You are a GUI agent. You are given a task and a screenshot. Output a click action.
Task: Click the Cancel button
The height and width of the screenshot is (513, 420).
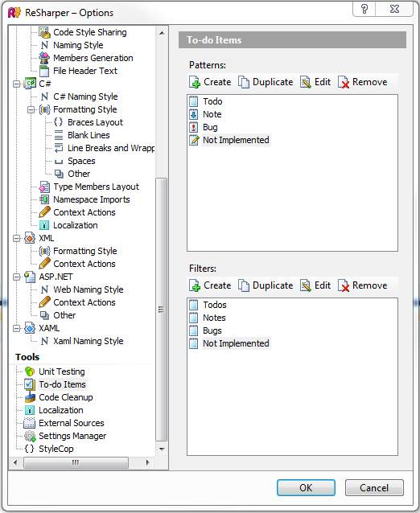374,488
